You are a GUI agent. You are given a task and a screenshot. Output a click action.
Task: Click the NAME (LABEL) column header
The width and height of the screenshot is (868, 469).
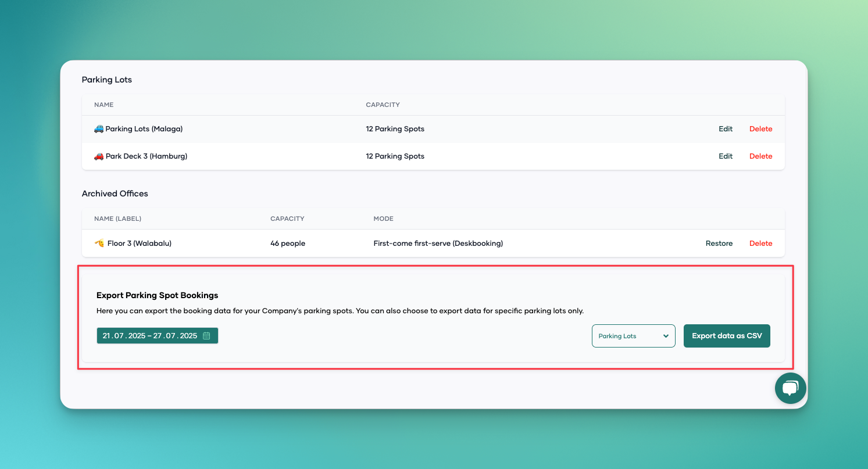(117, 219)
